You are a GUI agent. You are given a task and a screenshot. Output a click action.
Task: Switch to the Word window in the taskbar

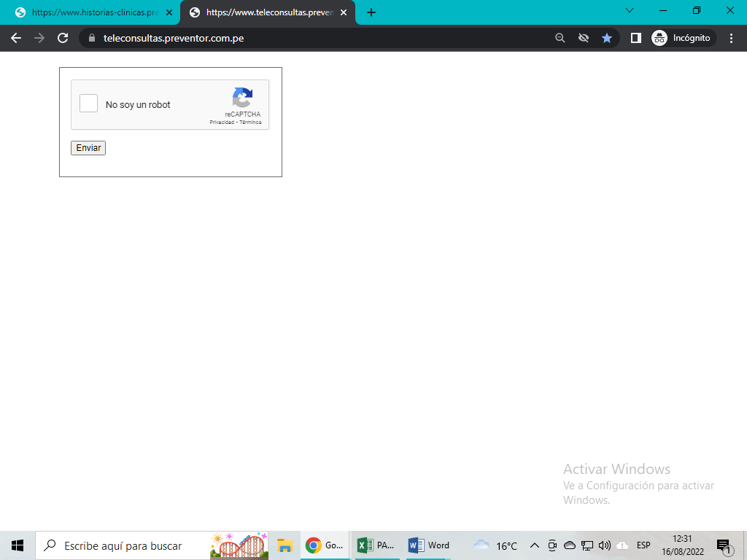[x=428, y=545]
